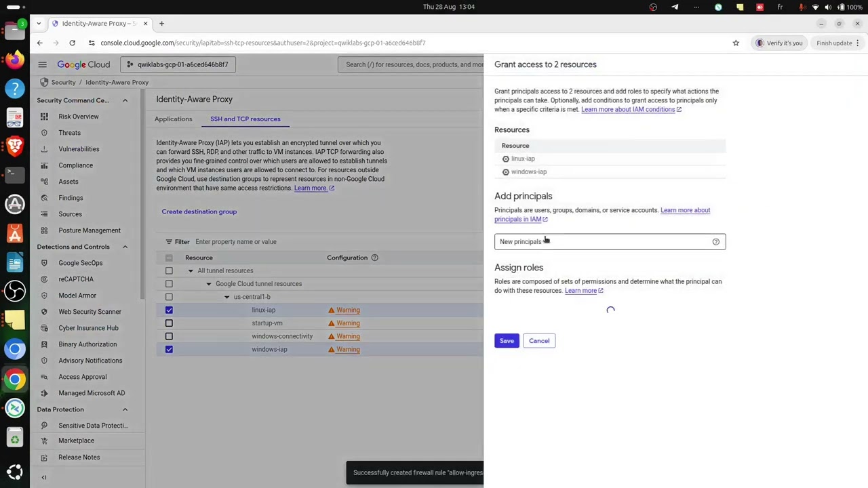The width and height of the screenshot is (868, 488).
Task: Click the Cyber Insurance Hub icon
Action: point(44,328)
